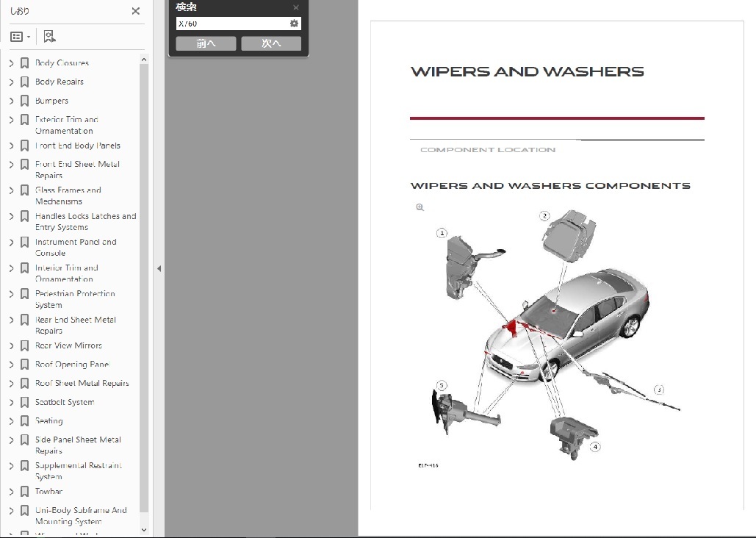This screenshot has width=756, height=538.
Task: Open Uni-Body Subframe And Mounting System
Action: (x=81, y=516)
